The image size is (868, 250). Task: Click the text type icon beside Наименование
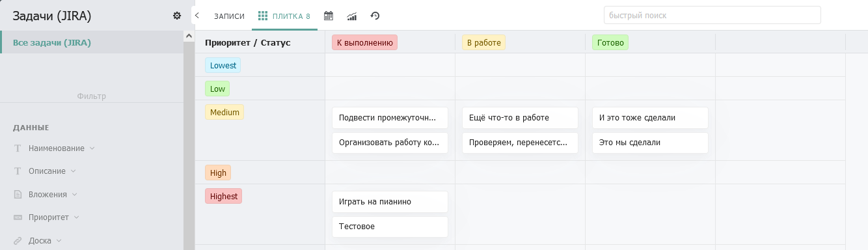pyautogui.click(x=18, y=148)
